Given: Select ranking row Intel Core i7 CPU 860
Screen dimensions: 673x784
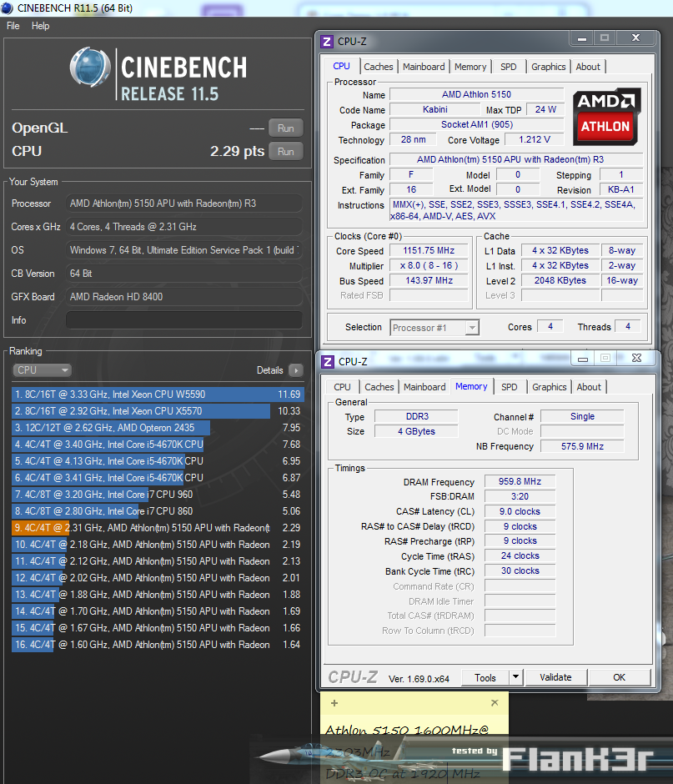Looking at the screenshot, I should [x=158, y=511].
